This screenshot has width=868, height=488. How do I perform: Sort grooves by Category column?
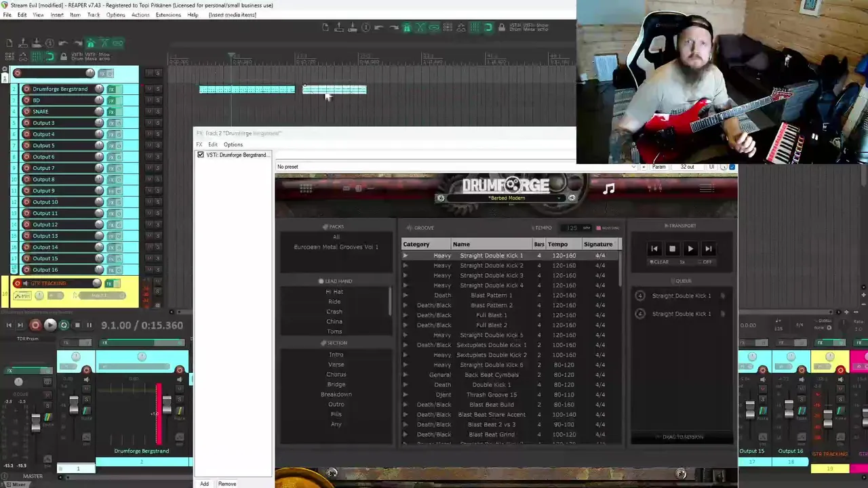click(427, 244)
